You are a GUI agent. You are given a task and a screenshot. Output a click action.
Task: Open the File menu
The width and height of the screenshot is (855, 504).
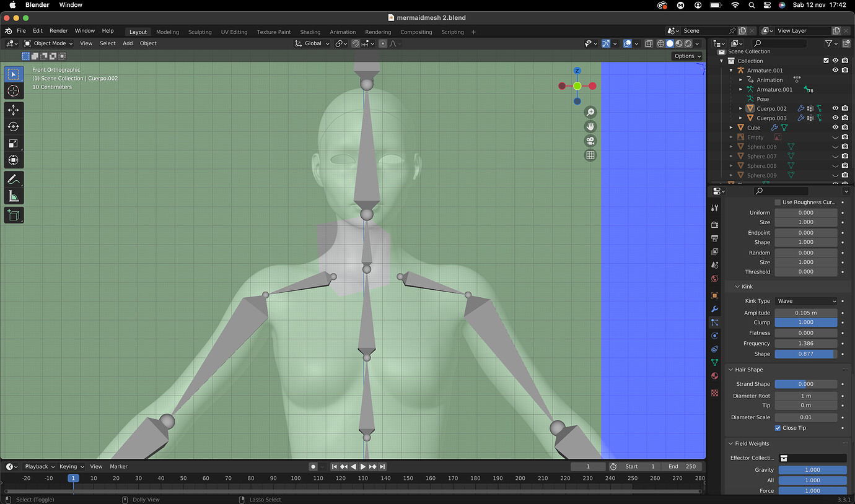21,30
